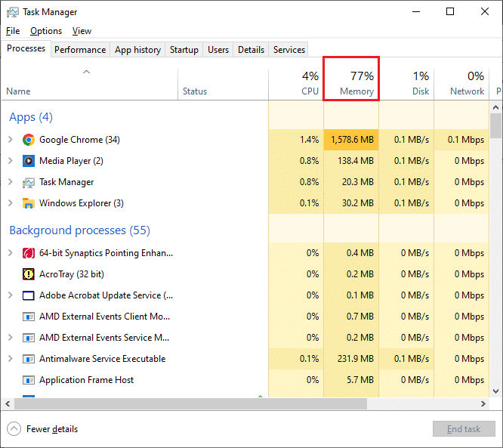
Task: Click the Synaptics Pointing Enhancement icon
Action: point(29,253)
